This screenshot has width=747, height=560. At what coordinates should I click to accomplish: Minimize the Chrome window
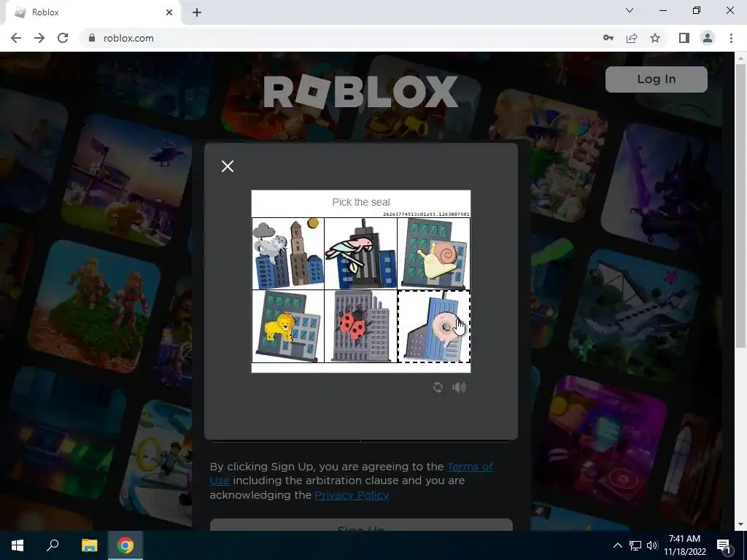[663, 10]
